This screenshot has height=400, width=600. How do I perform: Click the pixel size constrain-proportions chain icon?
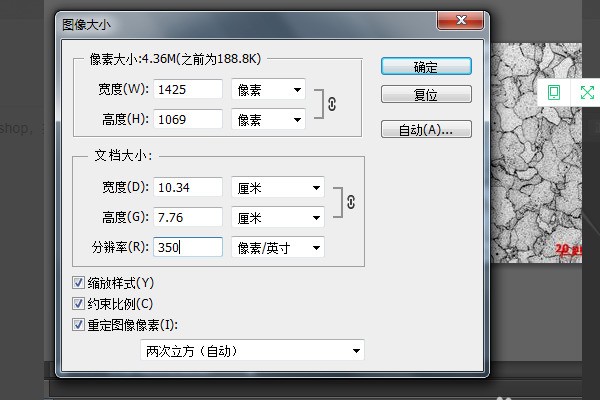coord(332,104)
